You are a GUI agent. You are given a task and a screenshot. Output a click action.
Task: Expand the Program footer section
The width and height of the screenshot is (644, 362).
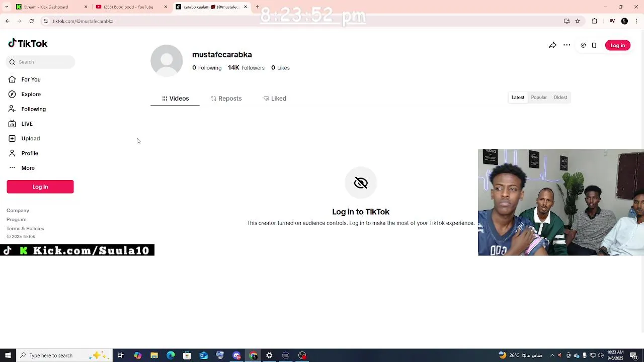point(17,220)
